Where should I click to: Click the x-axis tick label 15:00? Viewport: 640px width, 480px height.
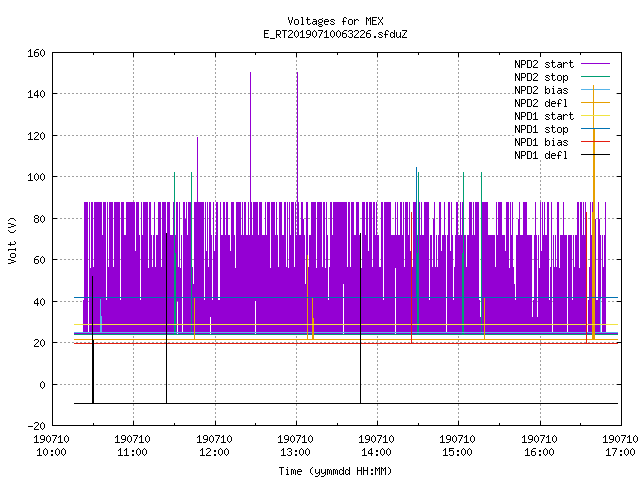(458, 452)
